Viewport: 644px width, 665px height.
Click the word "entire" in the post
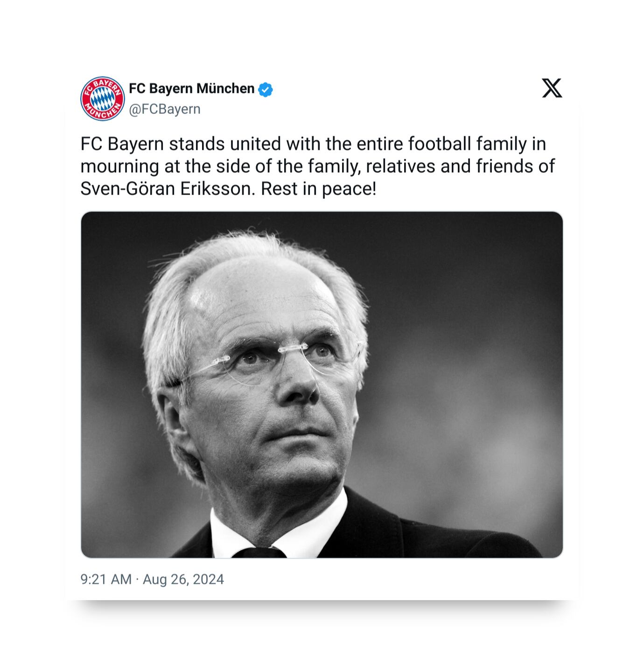380,144
